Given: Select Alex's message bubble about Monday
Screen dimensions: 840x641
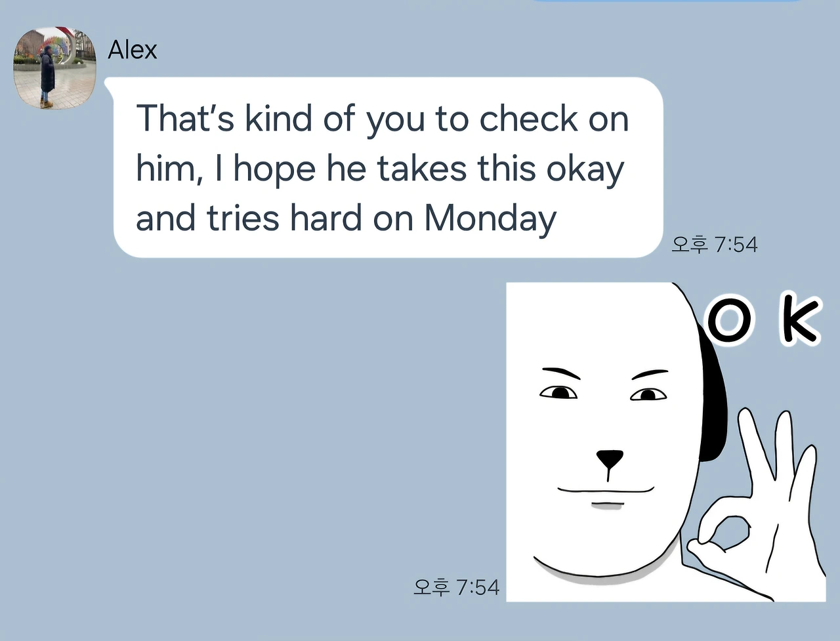Looking at the screenshot, I should tap(388, 168).
